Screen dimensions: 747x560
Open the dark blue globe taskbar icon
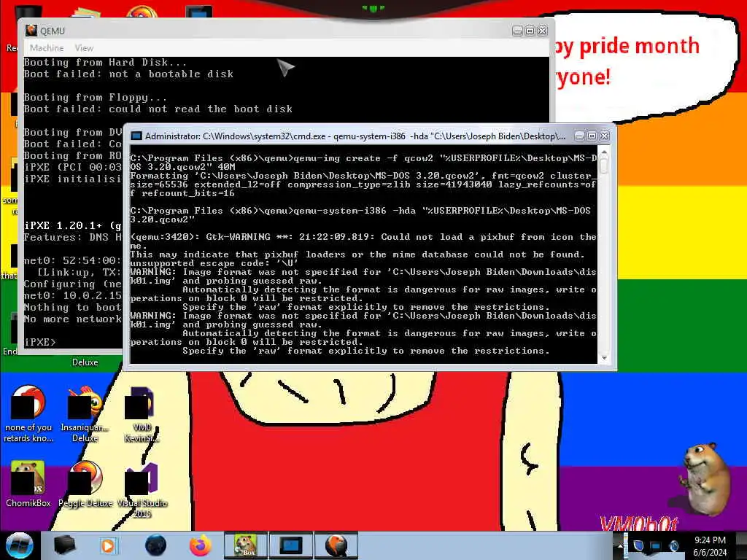[x=155, y=545]
